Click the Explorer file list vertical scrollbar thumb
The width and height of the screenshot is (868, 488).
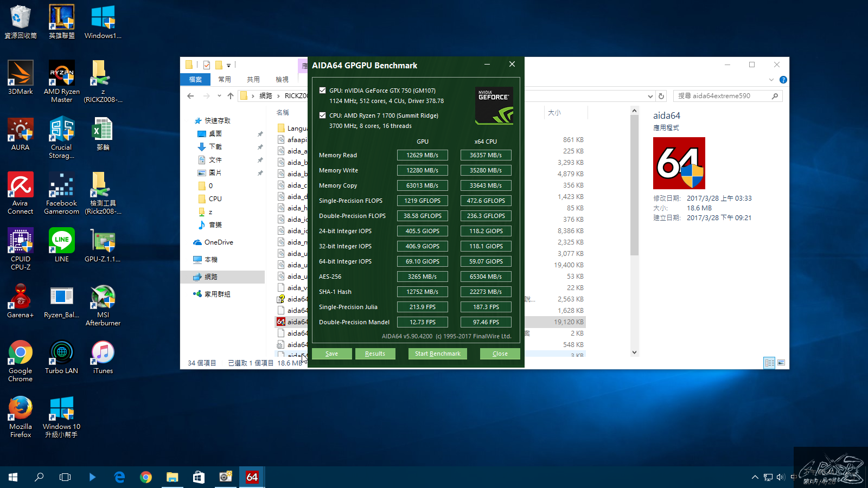[635, 185]
